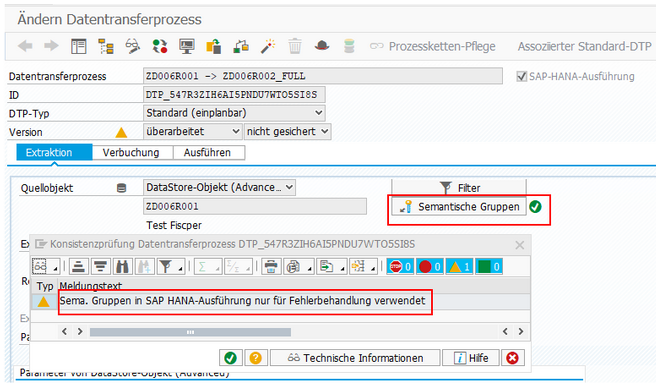The height and width of the screenshot is (386, 656).
Task: Open Assoziierter Standard-DTP
Action: click(584, 46)
